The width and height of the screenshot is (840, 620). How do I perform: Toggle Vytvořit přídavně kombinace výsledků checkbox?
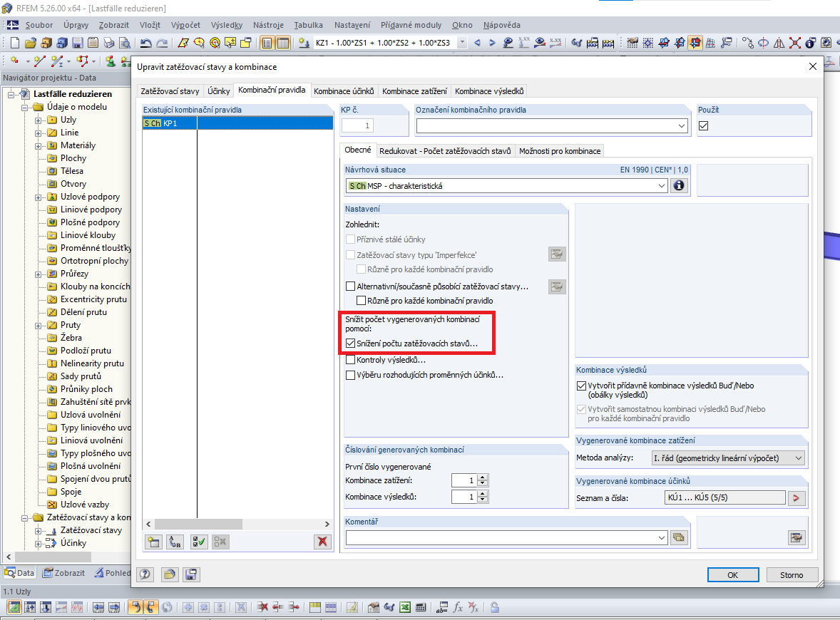click(x=581, y=386)
